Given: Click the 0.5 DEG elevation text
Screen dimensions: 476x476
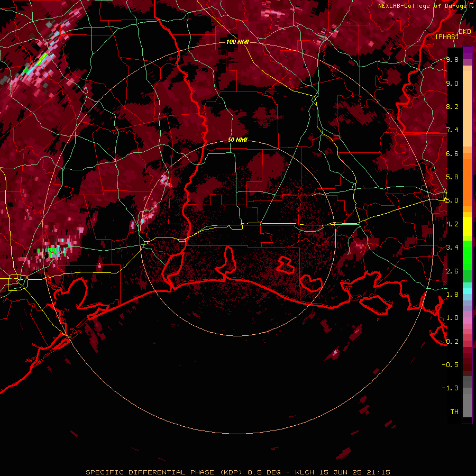Looking at the screenshot, I should (264, 472).
